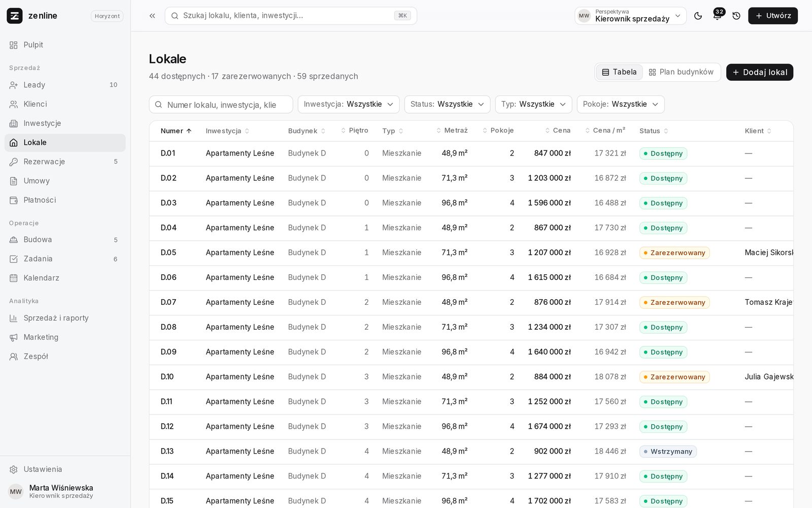This screenshot has height=508, width=812.
Task: Open the Pokoje filter dropdown
Action: click(x=621, y=104)
